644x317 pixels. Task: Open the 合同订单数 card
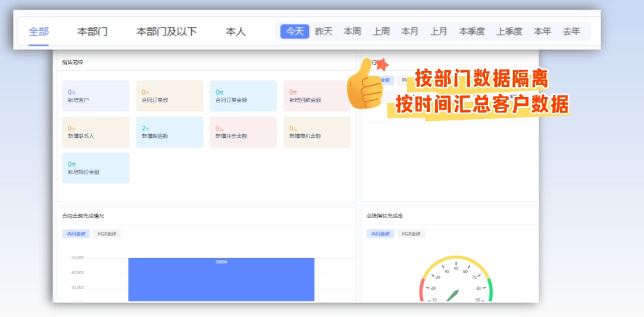(170, 96)
